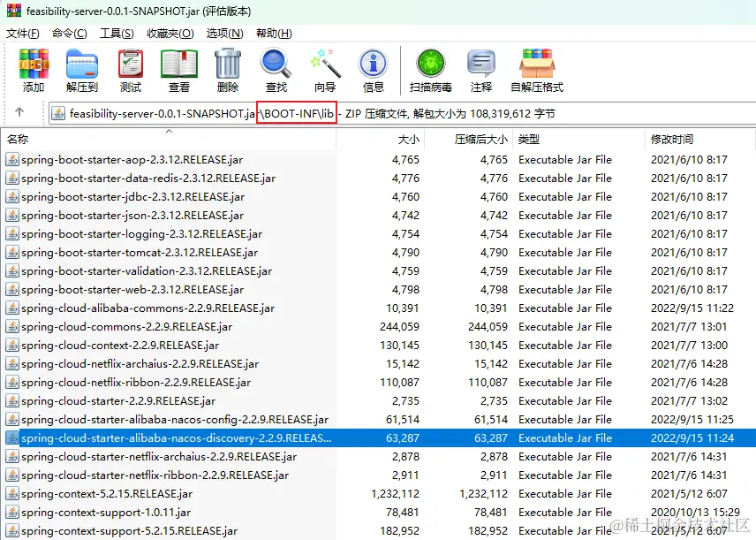Select spring-cloud-starter-netflix-archaius-2.2.9.RELEASE.jar
The height and width of the screenshot is (540, 756).
coord(159,457)
